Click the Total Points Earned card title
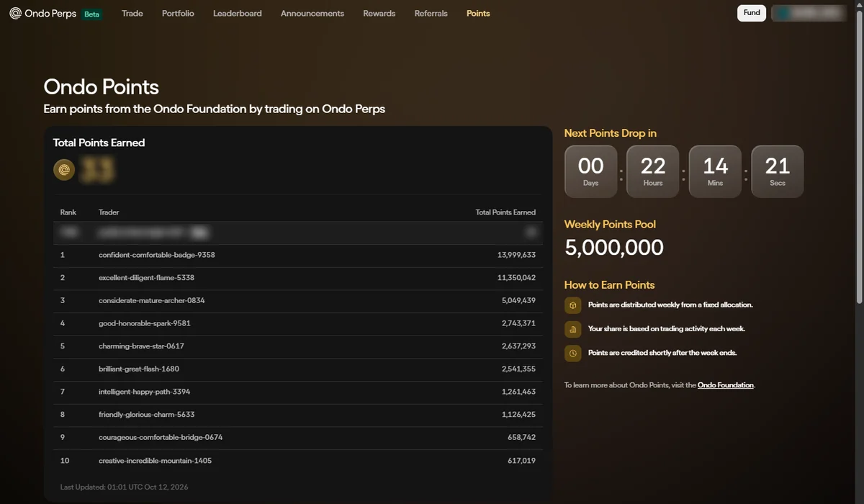The image size is (864, 504). click(99, 143)
